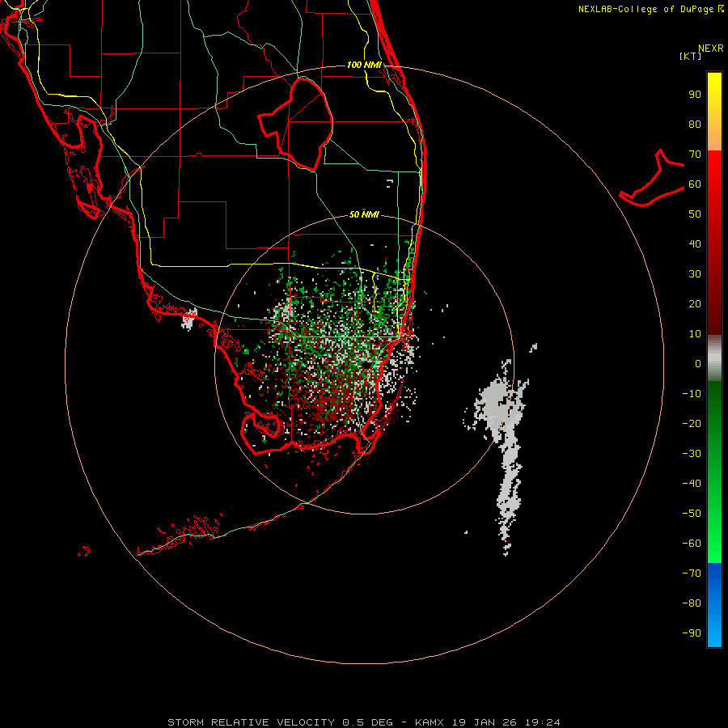Screen dimensions: 728x728
Task: Click the -70 value on velocity scale
Action: point(692,574)
